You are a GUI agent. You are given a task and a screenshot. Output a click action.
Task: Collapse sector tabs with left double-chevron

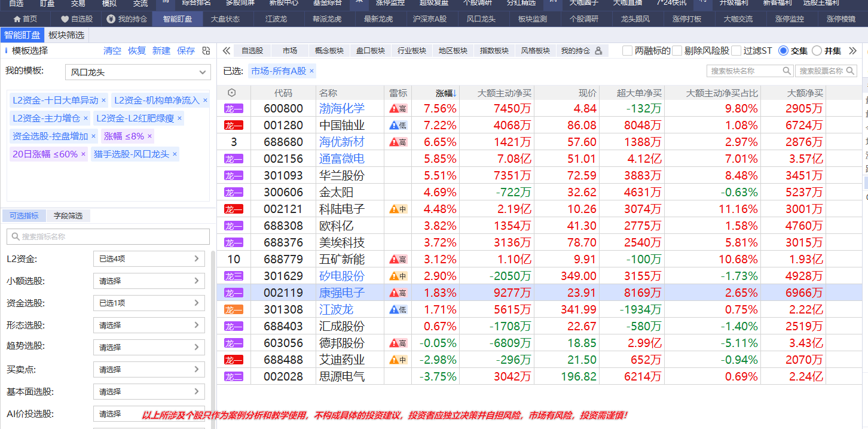tap(227, 51)
